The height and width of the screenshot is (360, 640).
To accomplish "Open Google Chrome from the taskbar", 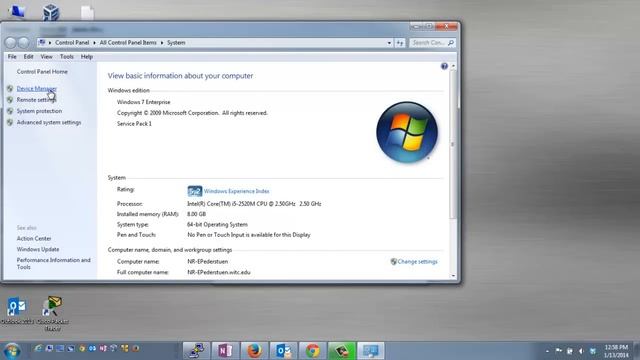I will 313,351.
